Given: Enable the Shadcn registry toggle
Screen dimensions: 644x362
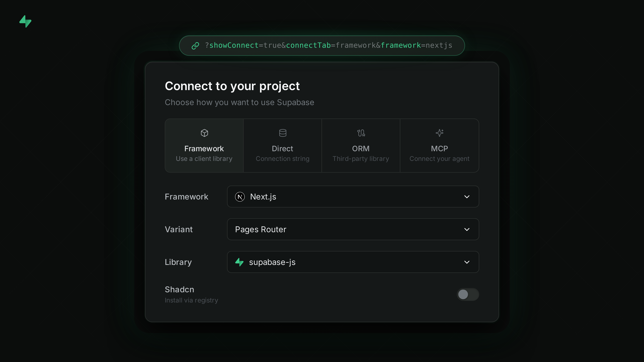Looking at the screenshot, I should pyautogui.click(x=467, y=294).
